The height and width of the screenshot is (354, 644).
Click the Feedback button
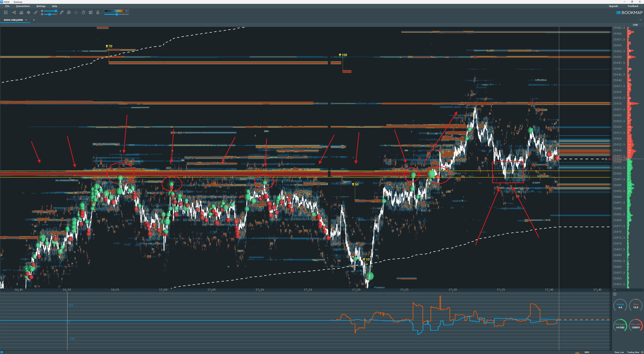tap(633, 6)
